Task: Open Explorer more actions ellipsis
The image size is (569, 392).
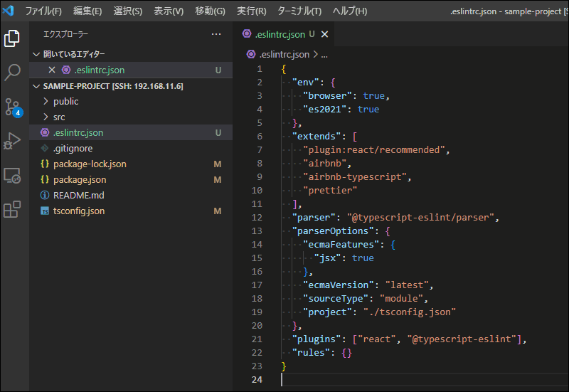Action: (216, 34)
